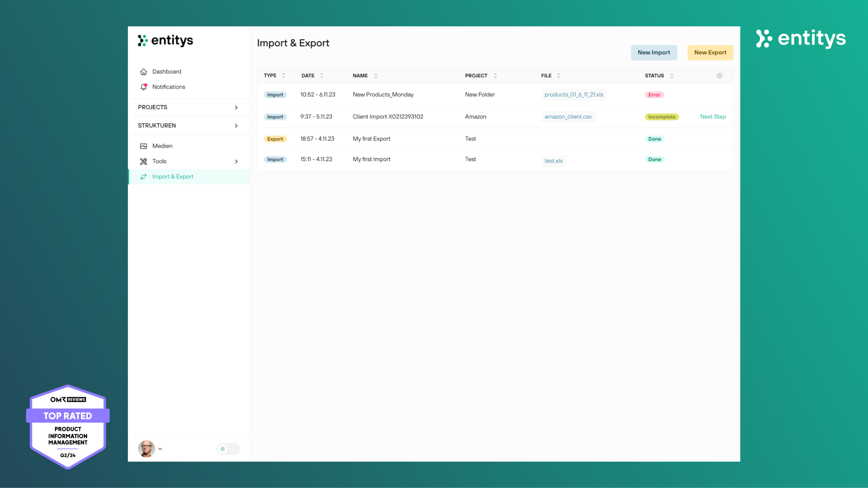Click the Medien image icon
868x488 pixels.
click(144, 146)
